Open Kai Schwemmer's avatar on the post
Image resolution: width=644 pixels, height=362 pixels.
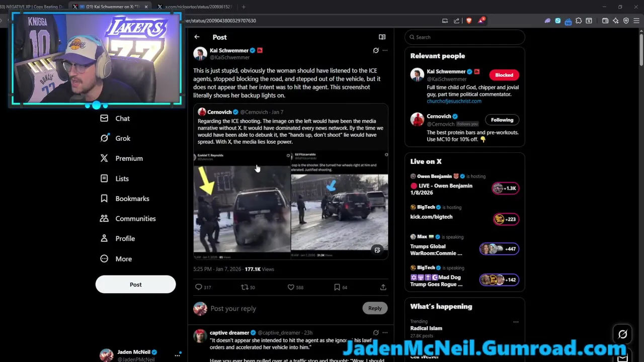coord(200,53)
